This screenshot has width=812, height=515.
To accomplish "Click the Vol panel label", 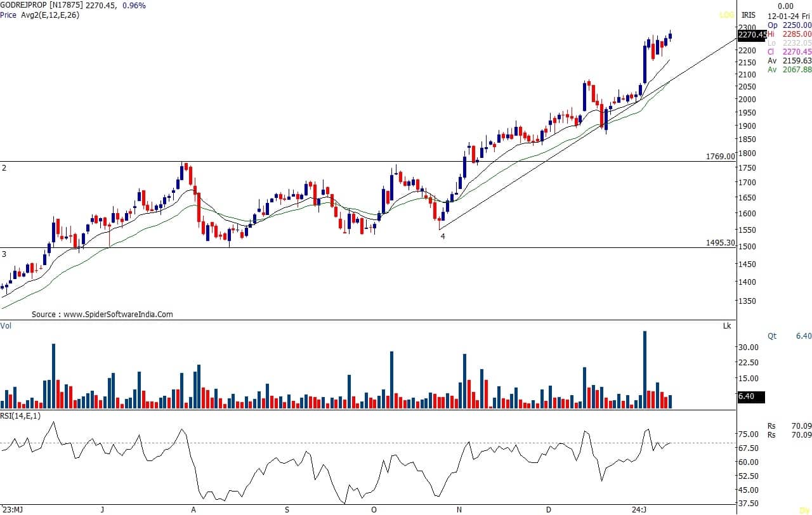I will pos(6,325).
